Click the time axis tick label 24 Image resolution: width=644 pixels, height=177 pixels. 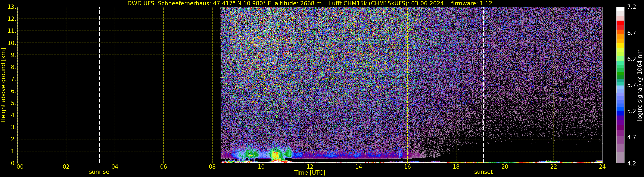[x=602, y=167]
